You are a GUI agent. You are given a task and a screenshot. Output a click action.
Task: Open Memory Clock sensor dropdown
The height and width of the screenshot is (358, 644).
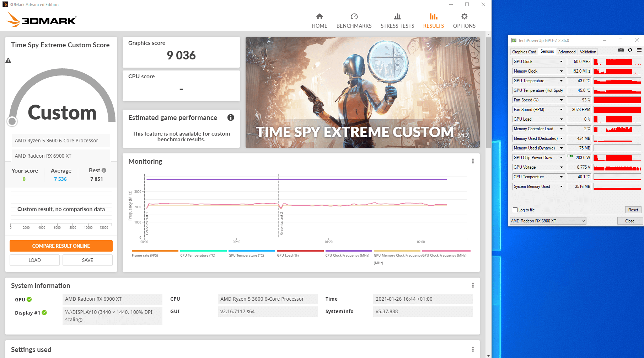point(561,71)
